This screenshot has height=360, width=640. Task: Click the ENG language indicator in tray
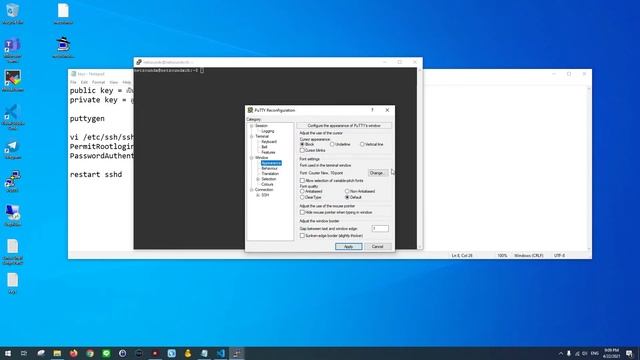[x=595, y=353]
